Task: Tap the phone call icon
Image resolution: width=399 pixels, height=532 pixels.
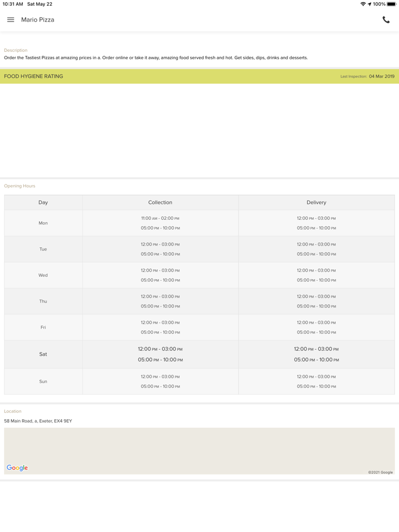Action: click(386, 20)
